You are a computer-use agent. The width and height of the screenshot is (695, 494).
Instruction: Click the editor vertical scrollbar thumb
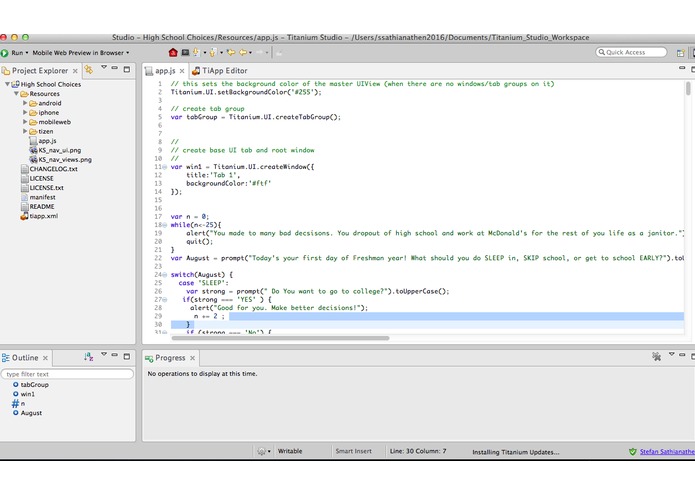(x=688, y=88)
